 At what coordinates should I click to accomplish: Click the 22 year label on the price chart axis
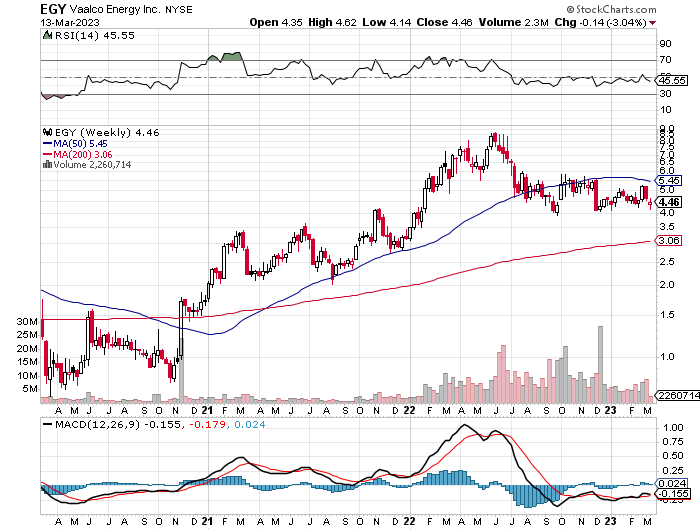409,410
